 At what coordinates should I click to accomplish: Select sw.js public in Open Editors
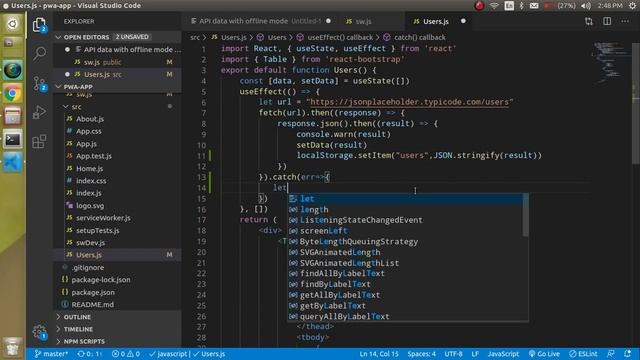pos(118,62)
